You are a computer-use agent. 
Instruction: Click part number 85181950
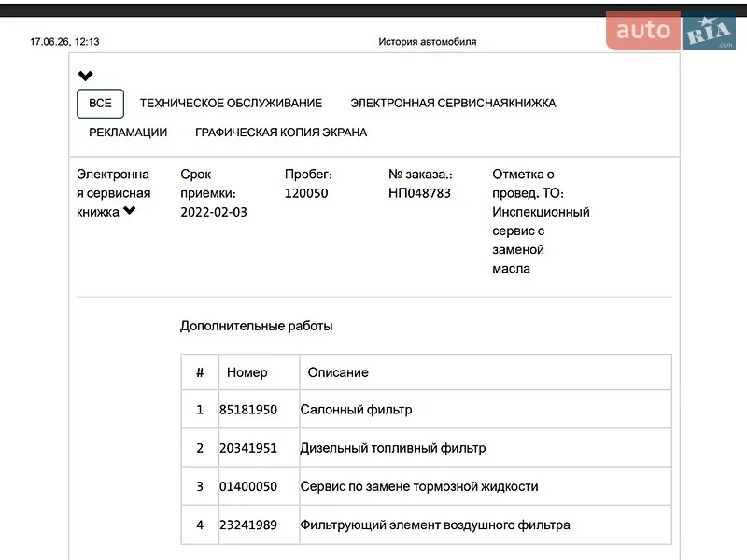tap(248, 410)
